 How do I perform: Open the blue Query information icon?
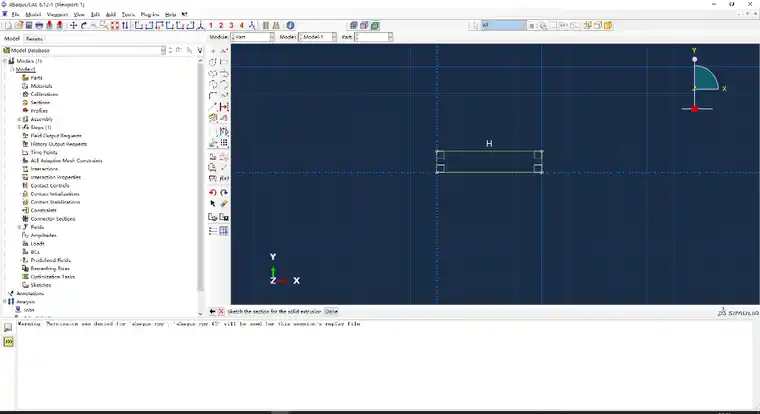click(x=290, y=25)
